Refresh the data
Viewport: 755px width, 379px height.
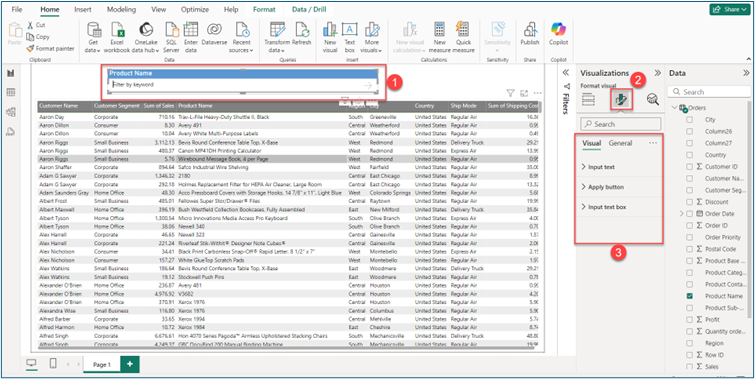302,34
